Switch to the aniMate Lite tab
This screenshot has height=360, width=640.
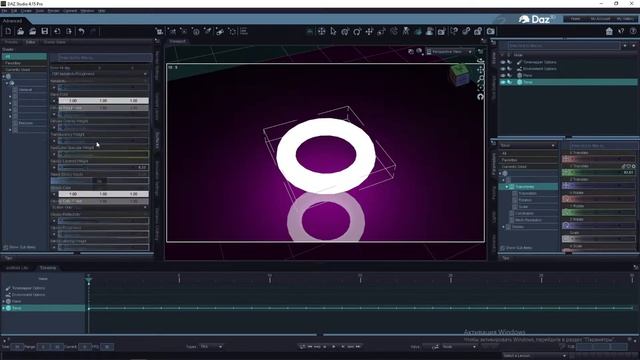pos(17,268)
